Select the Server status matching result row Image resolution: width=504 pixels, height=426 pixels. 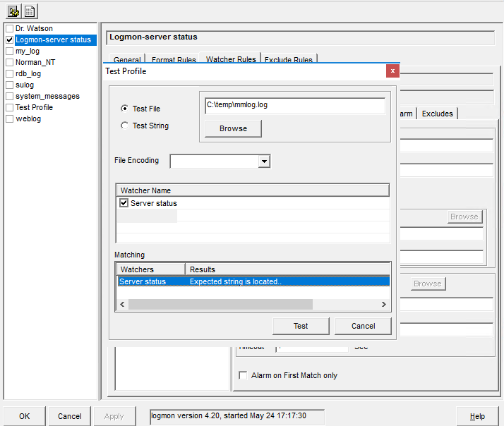click(x=253, y=281)
